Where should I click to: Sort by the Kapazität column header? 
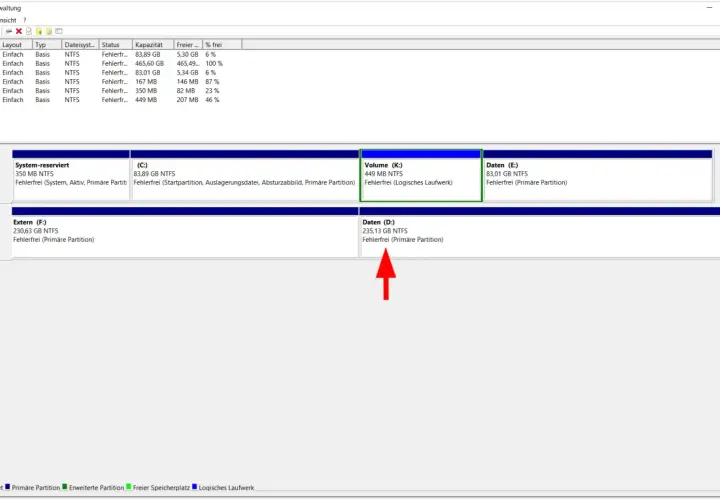(x=153, y=45)
